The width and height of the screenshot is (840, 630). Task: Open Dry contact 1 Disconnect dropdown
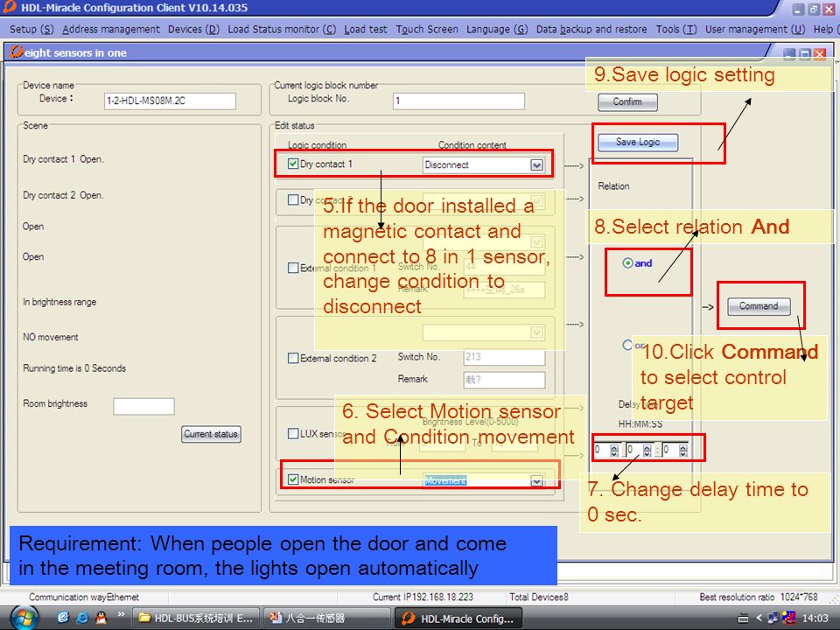(x=536, y=165)
